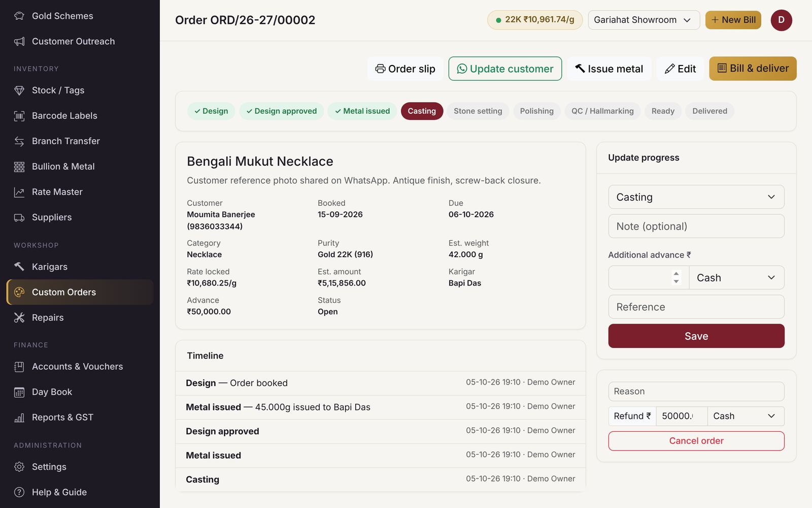Open the additional advance Cash payment dropdown
812x508 pixels.
tap(736, 278)
